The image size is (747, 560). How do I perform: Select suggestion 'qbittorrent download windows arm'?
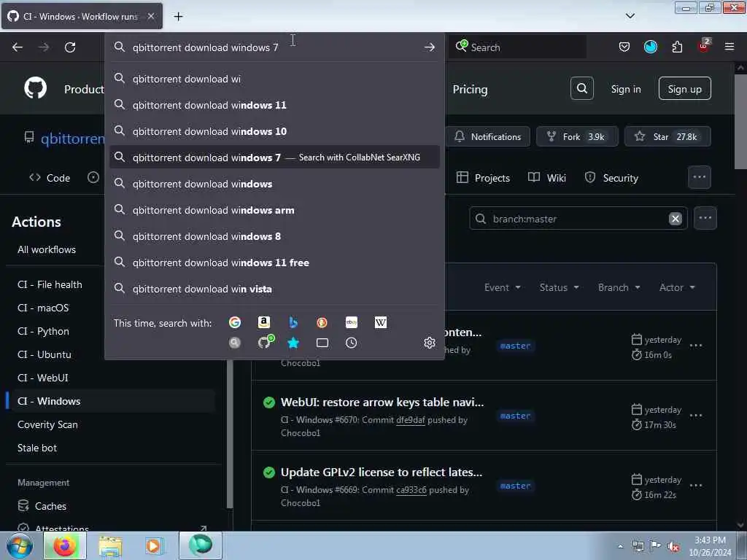274,210
